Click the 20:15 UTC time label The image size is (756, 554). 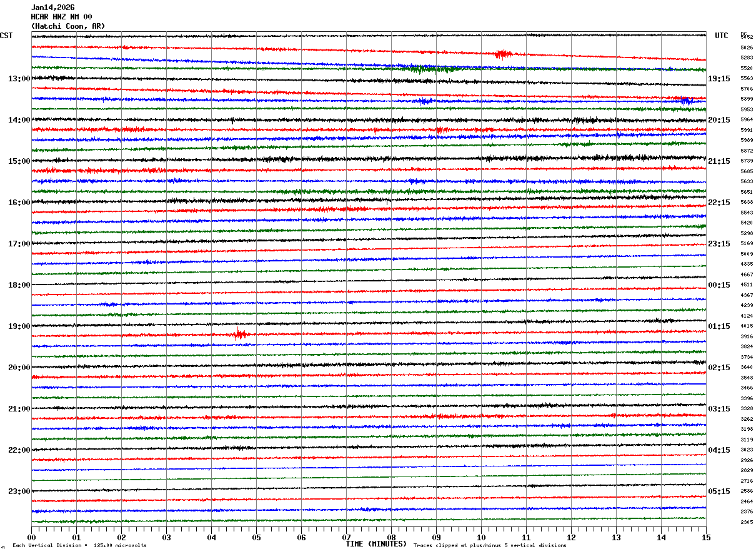719,120
